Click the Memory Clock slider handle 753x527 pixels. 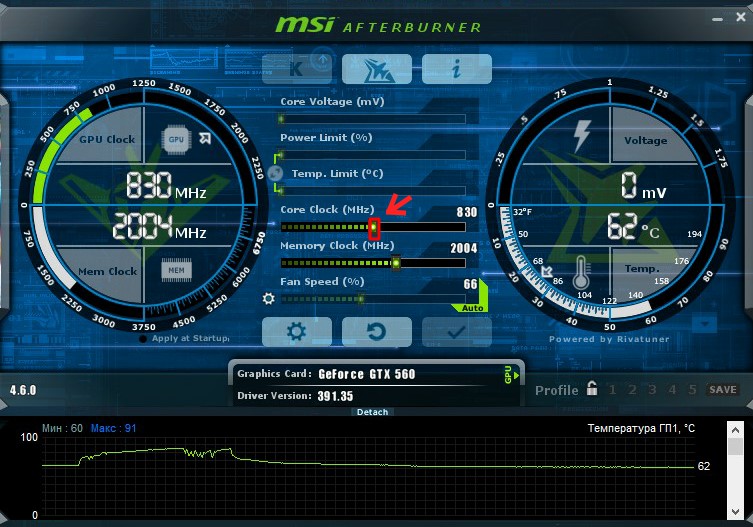(x=396, y=263)
